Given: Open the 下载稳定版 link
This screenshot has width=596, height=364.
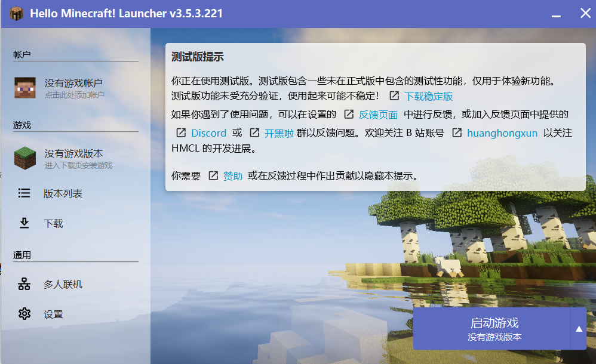Looking at the screenshot, I should click(x=428, y=97).
